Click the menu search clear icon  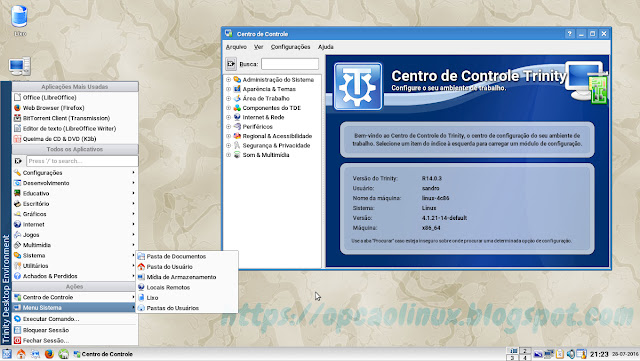click(x=18, y=161)
